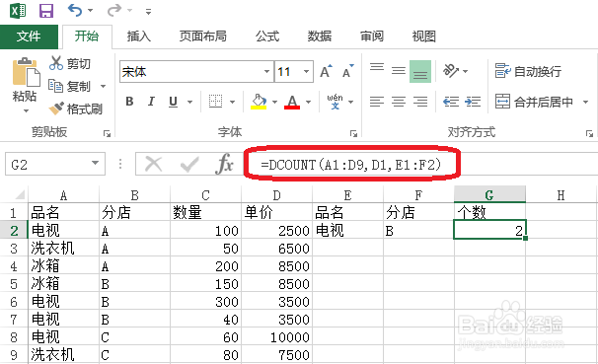Toggle Italic formatting

tap(151, 102)
